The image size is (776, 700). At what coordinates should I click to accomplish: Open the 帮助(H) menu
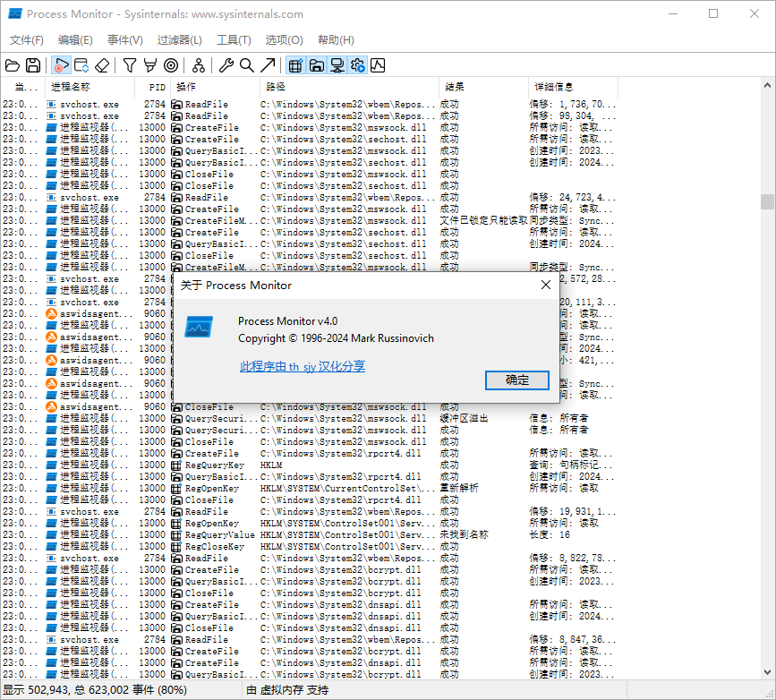(336, 40)
